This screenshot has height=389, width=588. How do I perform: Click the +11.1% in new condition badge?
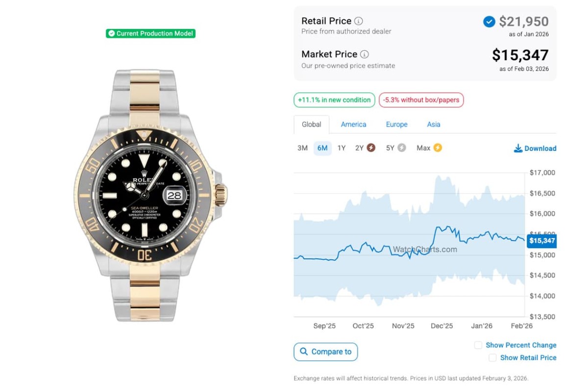[334, 100]
